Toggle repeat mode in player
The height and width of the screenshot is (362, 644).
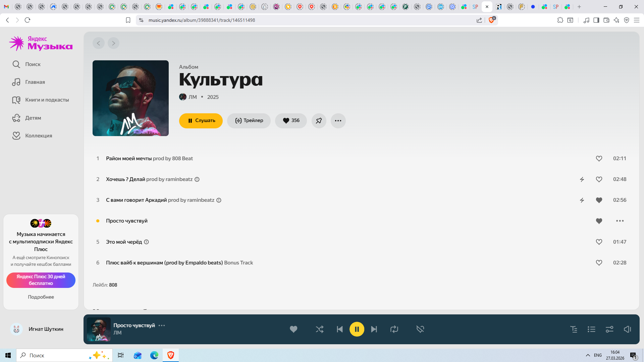pos(394,329)
